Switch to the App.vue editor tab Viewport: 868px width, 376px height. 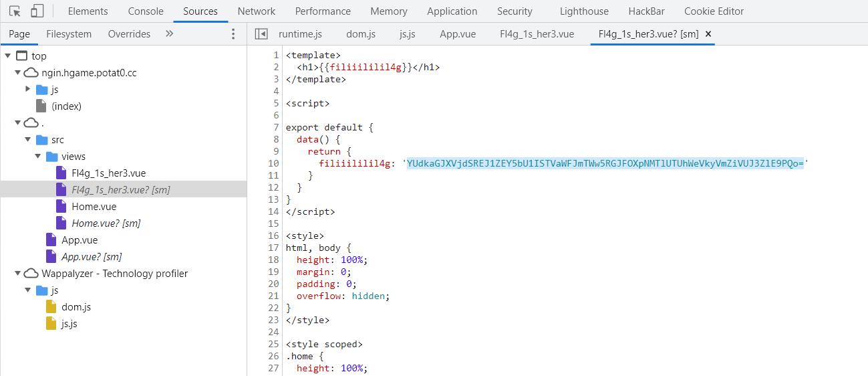458,34
